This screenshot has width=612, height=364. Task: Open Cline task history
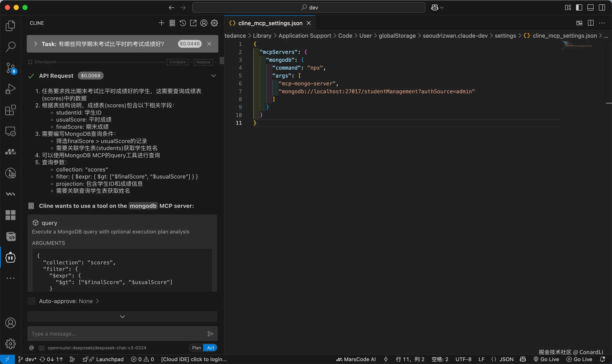click(183, 23)
